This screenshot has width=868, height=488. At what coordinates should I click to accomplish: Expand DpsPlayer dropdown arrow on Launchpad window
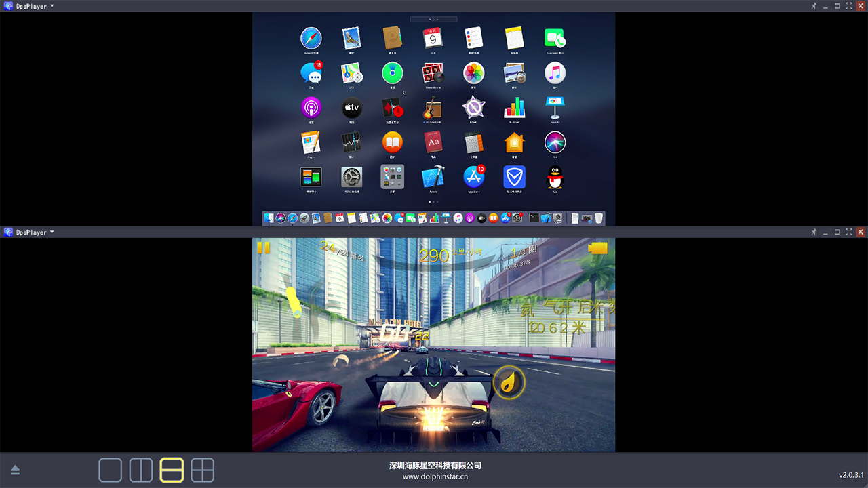52,6
